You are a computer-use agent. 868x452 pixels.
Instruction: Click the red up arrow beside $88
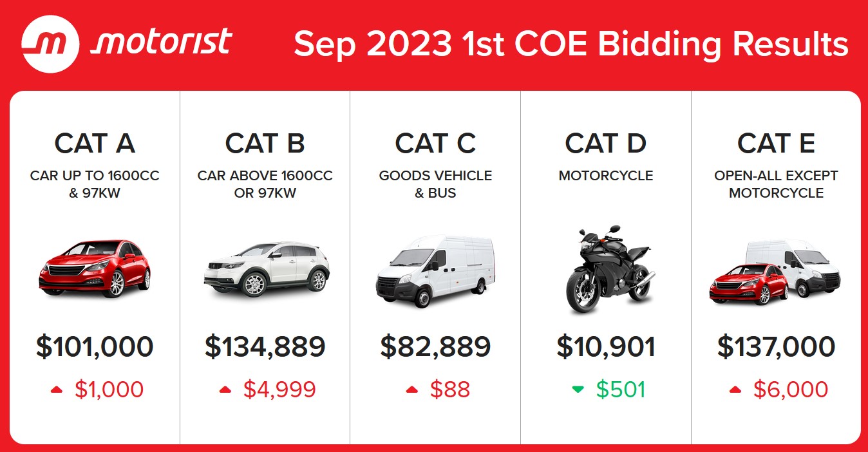coord(412,390)
